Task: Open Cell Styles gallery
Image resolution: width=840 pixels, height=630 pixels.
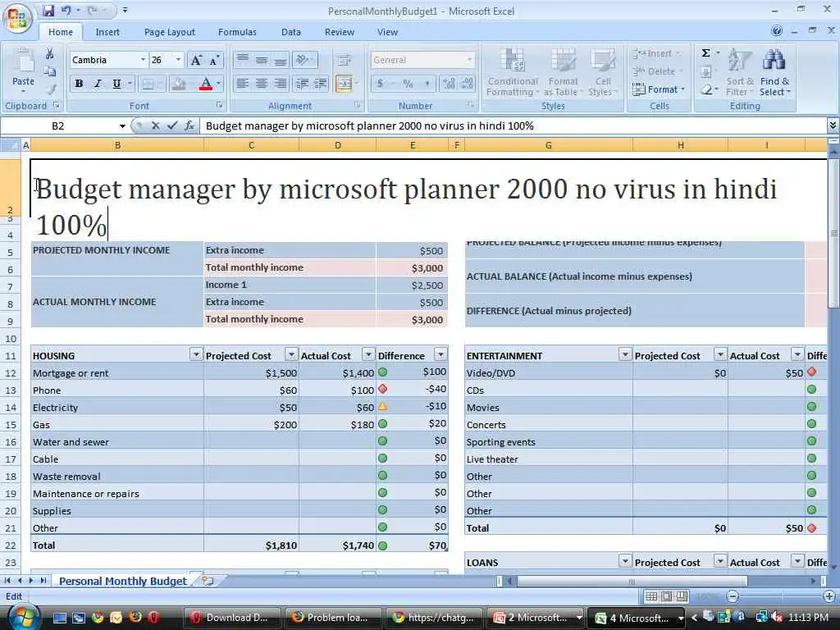Action: [x=603, y=72]
